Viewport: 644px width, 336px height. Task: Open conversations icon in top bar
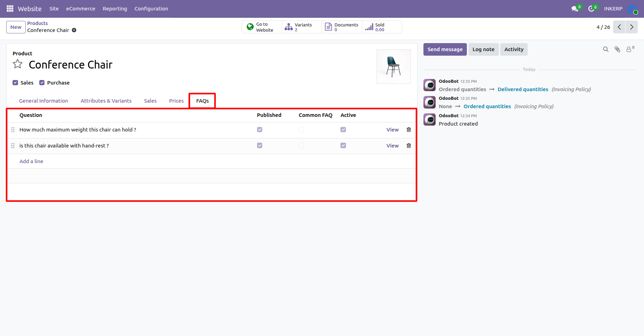(576, 8)
